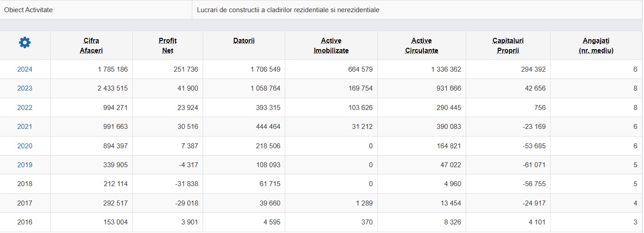Open the 2023 year link
The height and width of the screenshot is (233, 644).
pos(25,88)
